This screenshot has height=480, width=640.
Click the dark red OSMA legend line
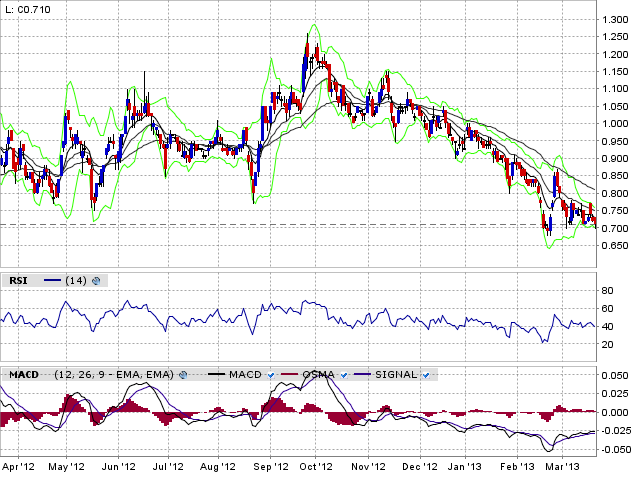(289, 374)
